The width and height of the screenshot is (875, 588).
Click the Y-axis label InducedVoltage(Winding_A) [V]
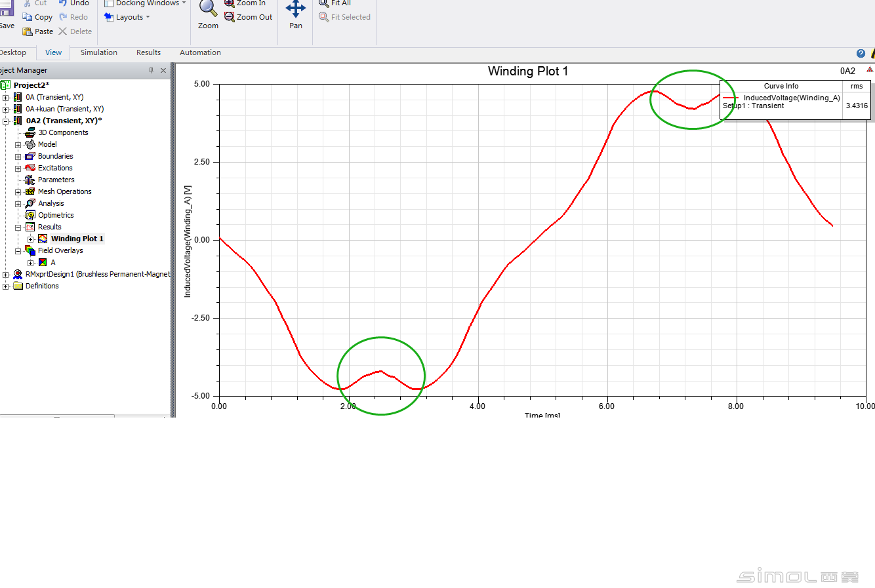click(x=188, y=241)
